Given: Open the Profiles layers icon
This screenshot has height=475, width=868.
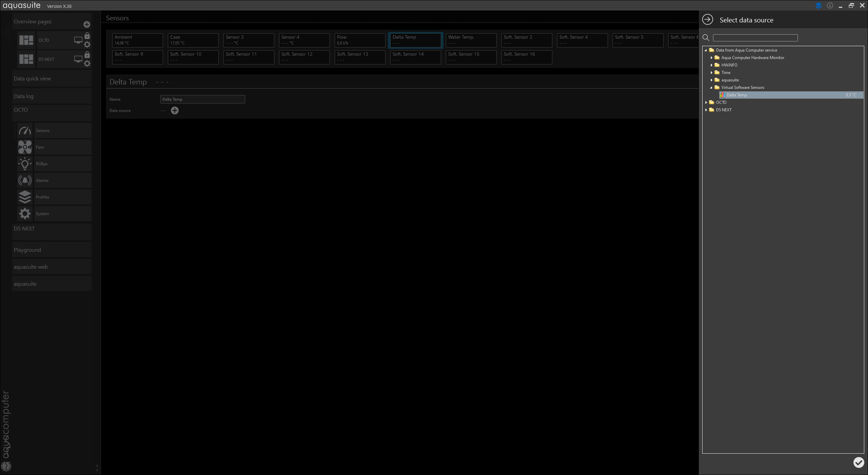Looking at the screenshot, I should (25, 197).
